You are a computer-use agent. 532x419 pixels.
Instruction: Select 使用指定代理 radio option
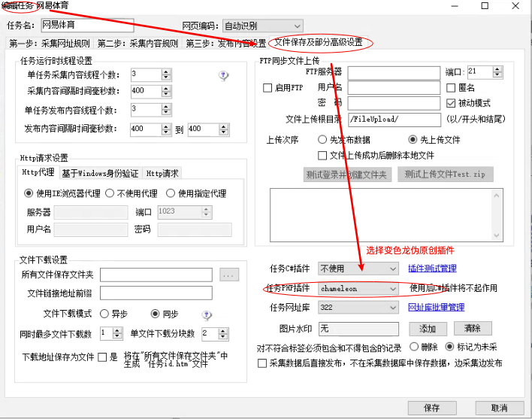click(171, 193)
